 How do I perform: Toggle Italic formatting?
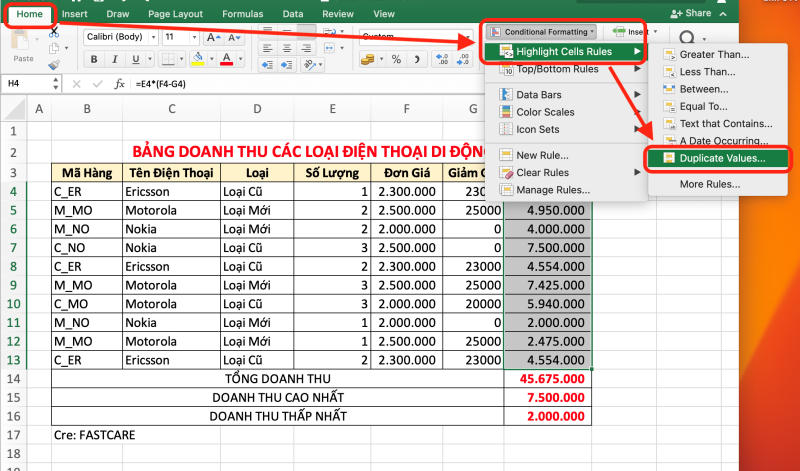pyautogui.click(x=115, y=59)
